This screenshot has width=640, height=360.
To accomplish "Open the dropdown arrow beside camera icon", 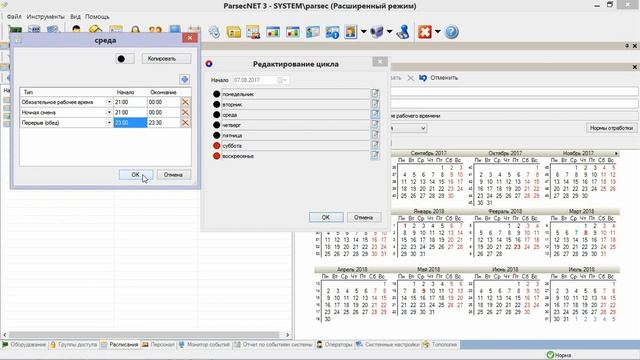I will coord(390,32).
